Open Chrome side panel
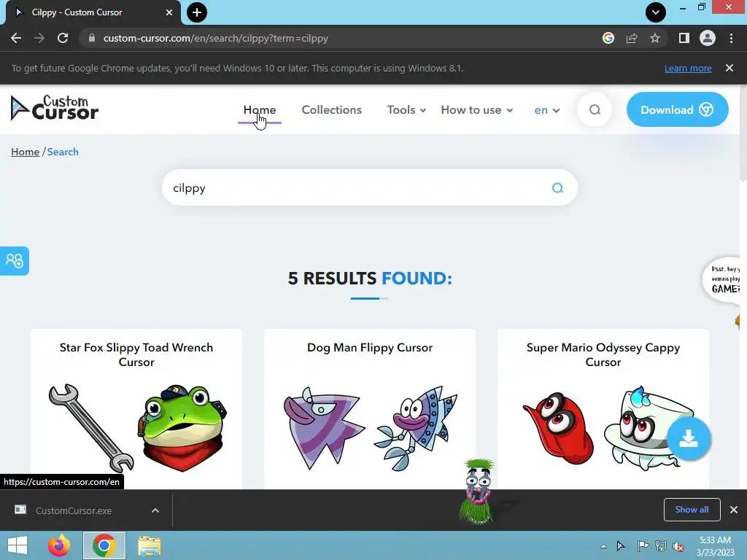The width and height of the screenshot is (747, 560). 684,38
